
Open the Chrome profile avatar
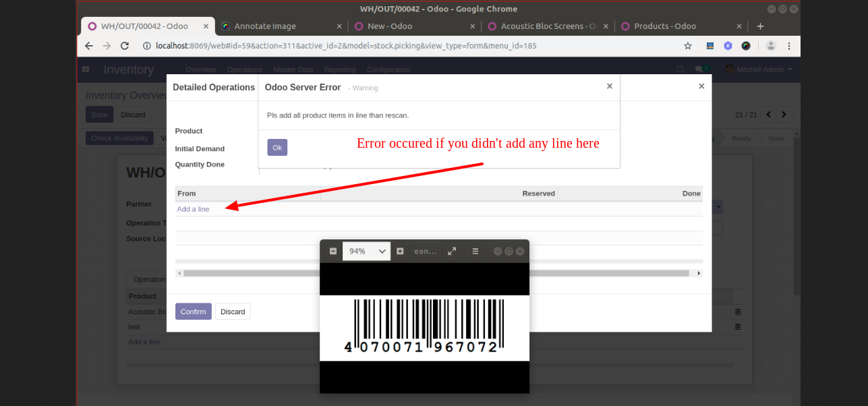point(771,46)
